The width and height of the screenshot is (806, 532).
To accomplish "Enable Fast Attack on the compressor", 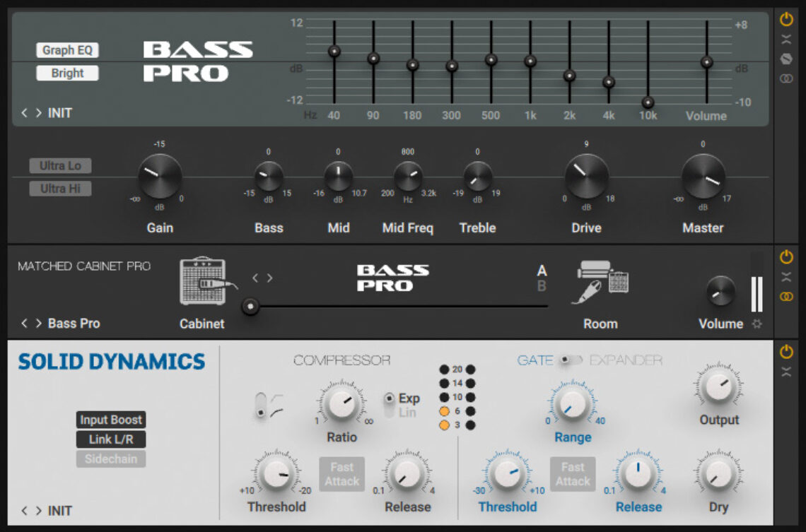I will point(341,474).
